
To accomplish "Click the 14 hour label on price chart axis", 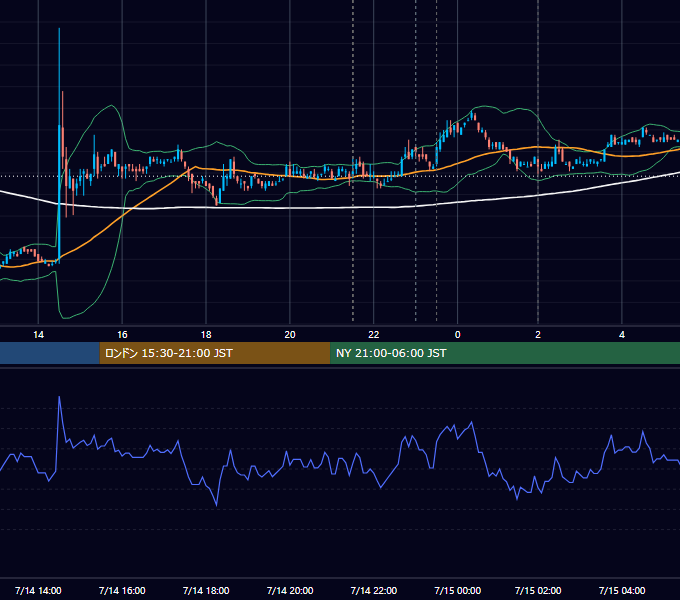I will (39, 335).
